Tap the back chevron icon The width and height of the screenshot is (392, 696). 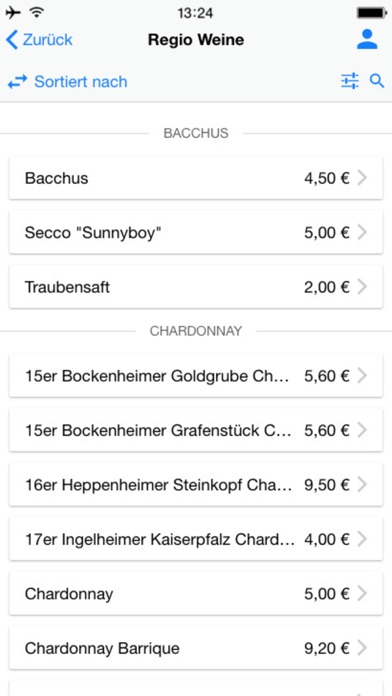(12, 40)
